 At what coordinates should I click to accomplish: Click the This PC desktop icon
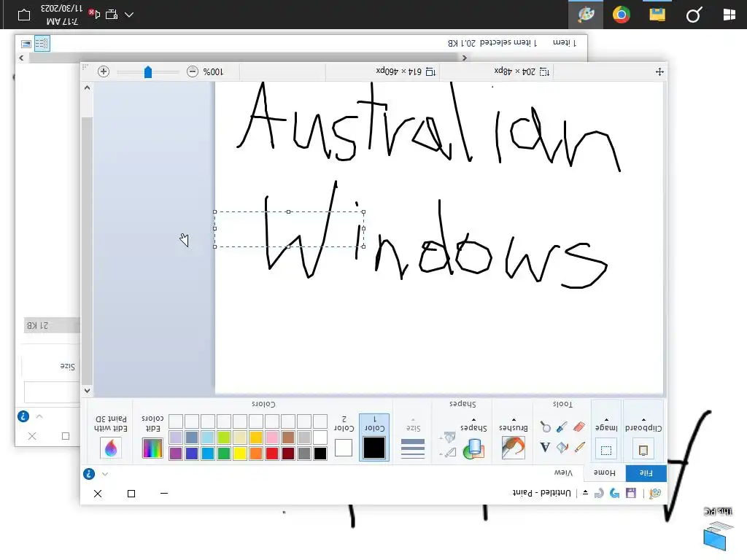718,529
